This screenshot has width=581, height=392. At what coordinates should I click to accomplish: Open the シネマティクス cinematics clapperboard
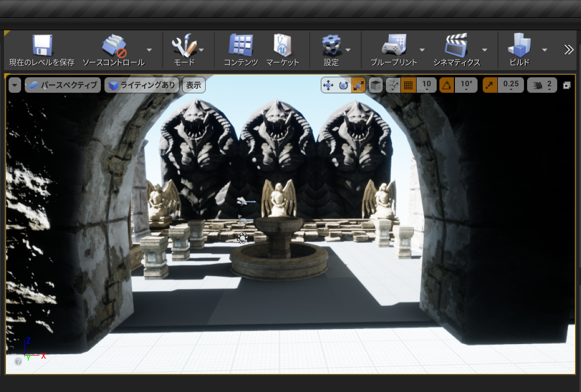456,50
